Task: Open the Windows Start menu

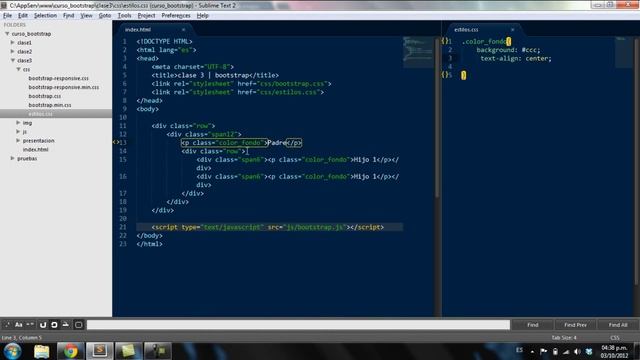Action: (x=13, y=351)
